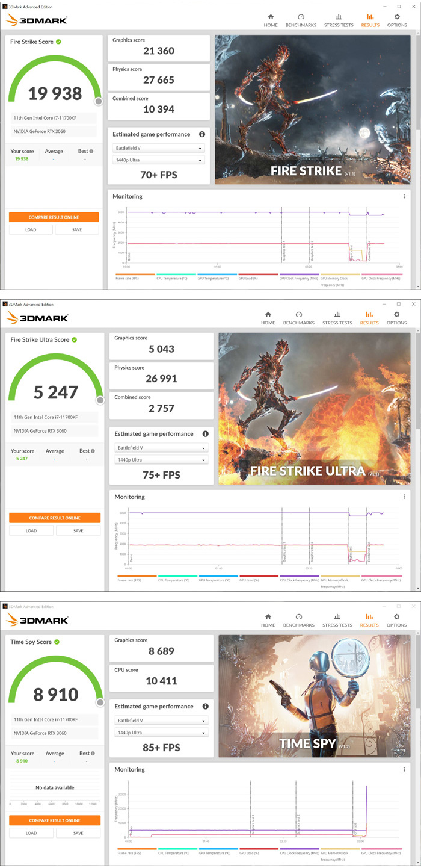Click the TIME SPY artwork thumbnail

pos(315,696)
